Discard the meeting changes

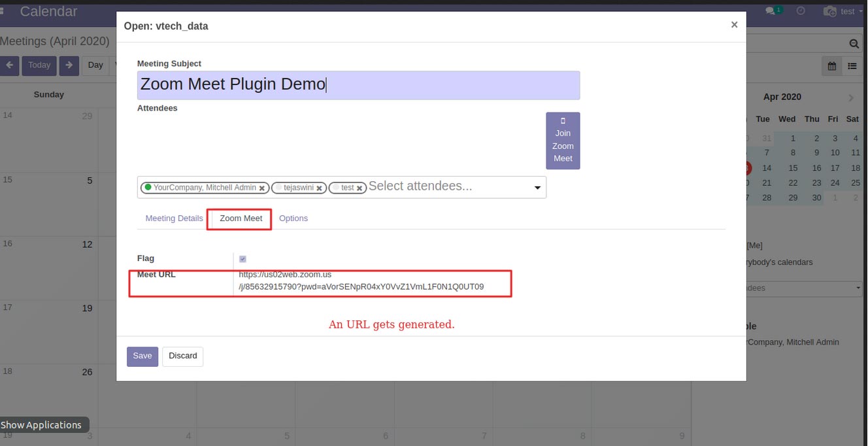[x=183, y=356]
